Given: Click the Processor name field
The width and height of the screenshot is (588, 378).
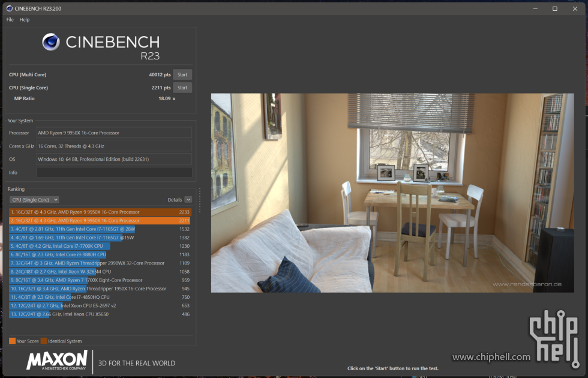Looking at the screenshot, I should tap(114, 133).
